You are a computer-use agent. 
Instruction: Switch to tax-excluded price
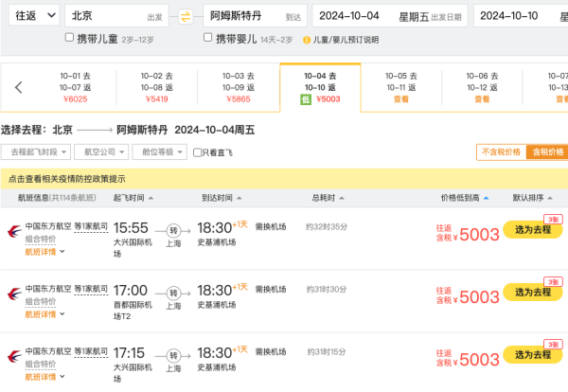coord(502,152)
